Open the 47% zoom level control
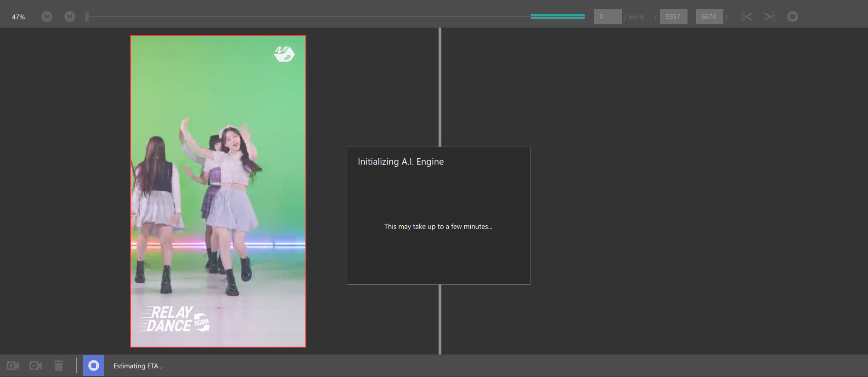868x377 pixels. click(18, 17)
